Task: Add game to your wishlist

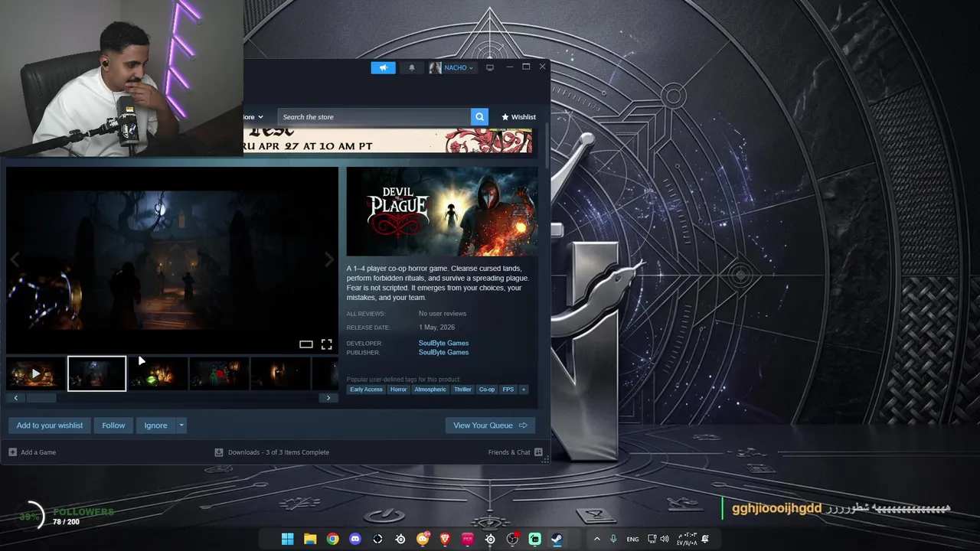Action: pos(50,425)
